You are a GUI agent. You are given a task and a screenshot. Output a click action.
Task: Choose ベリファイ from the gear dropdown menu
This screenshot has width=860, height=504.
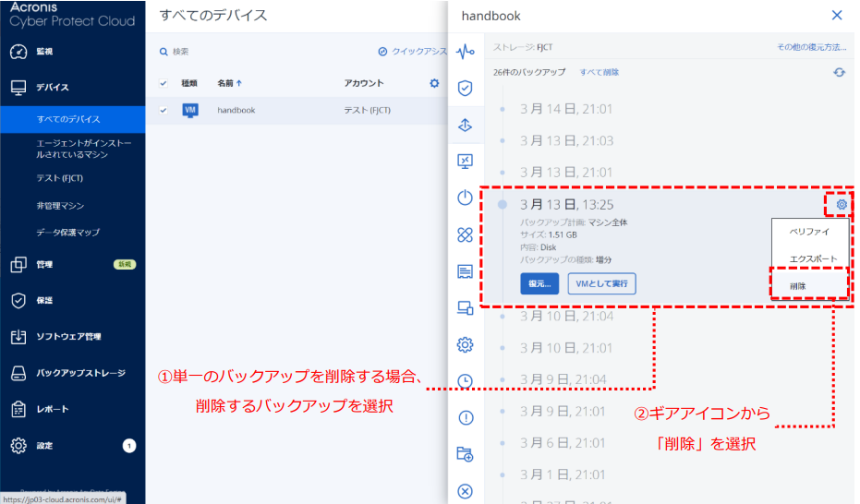pyautogui.click(x=808, y=230)
